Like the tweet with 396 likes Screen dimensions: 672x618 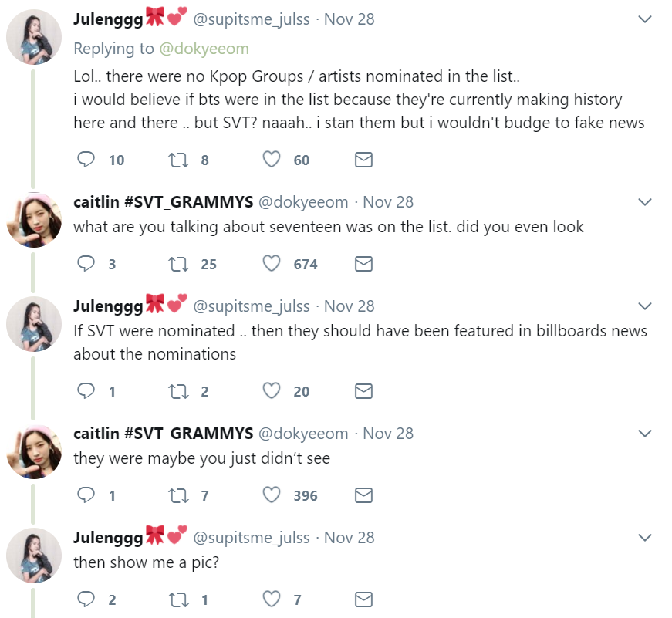272,495
